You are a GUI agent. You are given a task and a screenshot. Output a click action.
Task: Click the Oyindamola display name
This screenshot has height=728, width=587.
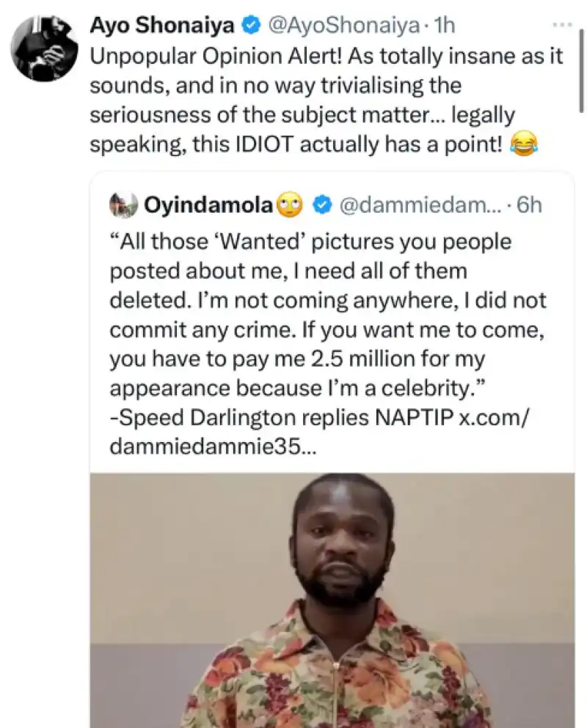pyautogui.click(x=208, y=205)
